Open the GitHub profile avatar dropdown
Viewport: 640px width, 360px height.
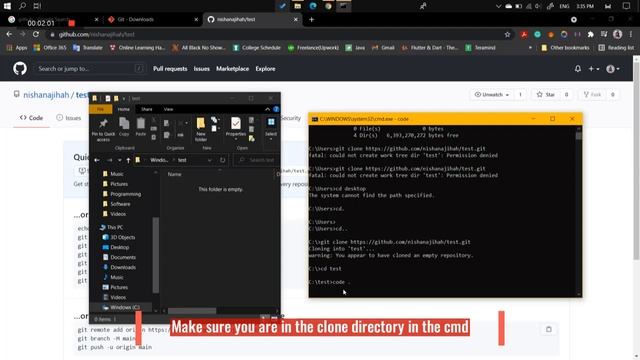613,69
